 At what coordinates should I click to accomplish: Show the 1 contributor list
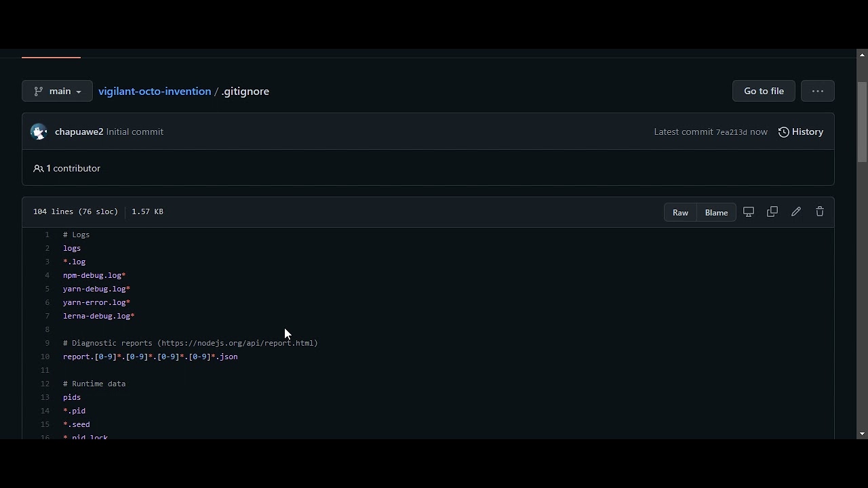[66, 168]
